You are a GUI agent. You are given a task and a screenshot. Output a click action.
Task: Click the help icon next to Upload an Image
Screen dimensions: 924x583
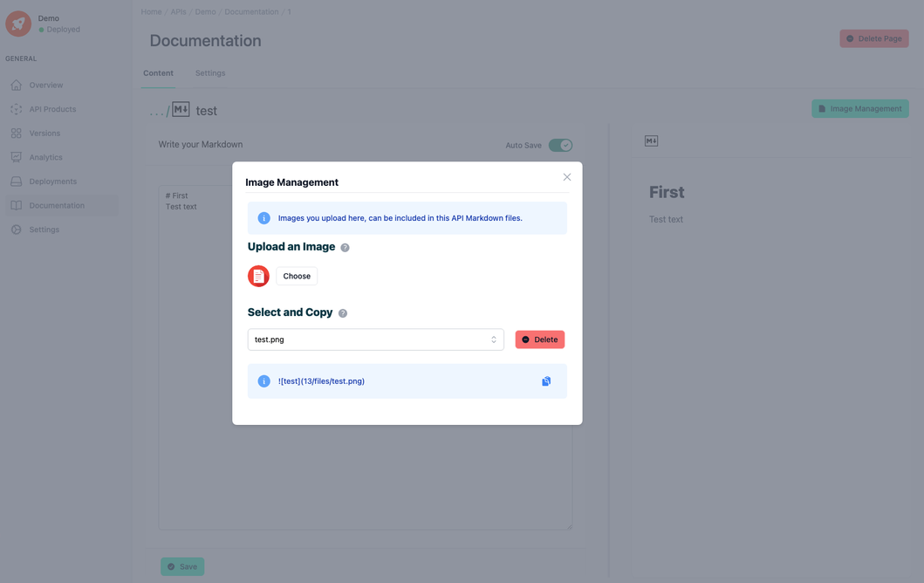tap(345, 247)
